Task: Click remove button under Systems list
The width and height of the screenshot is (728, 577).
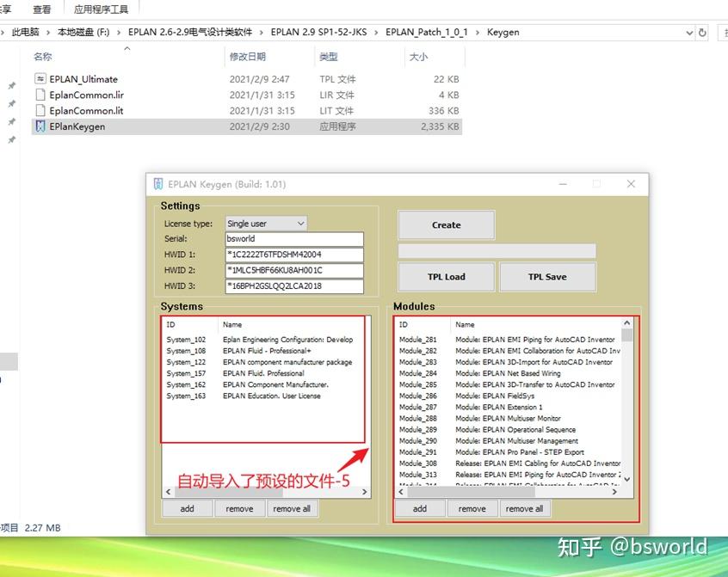Action: (x=239, y=509)
